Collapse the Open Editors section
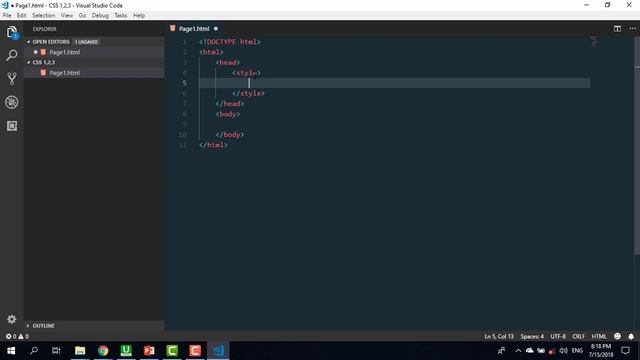 click(x=29, y=42)
